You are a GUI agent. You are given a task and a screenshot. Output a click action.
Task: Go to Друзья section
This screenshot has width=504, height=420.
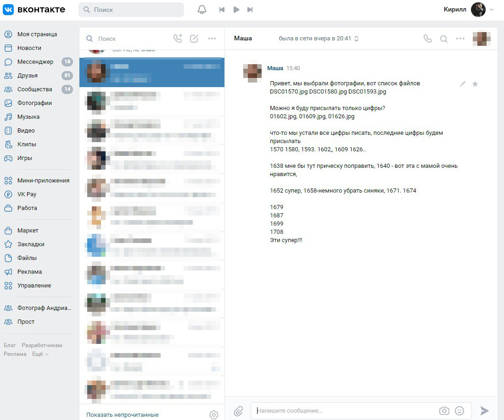(28, 75)
